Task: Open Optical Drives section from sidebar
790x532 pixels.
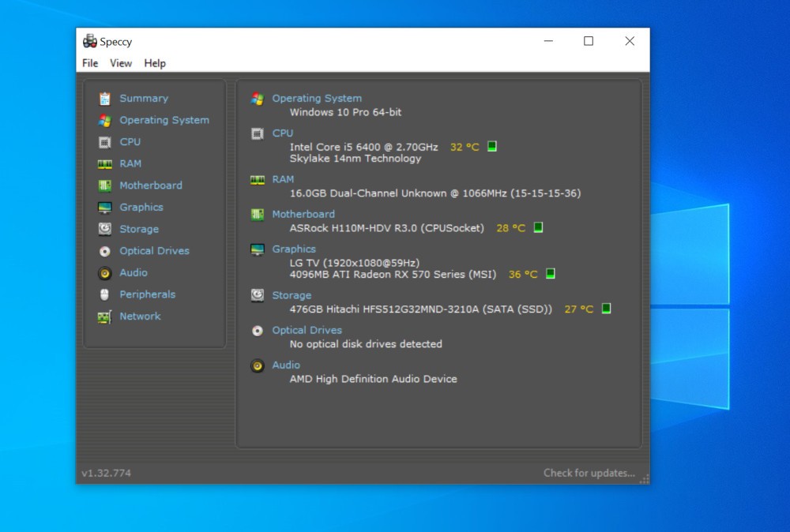Action: 154,251
